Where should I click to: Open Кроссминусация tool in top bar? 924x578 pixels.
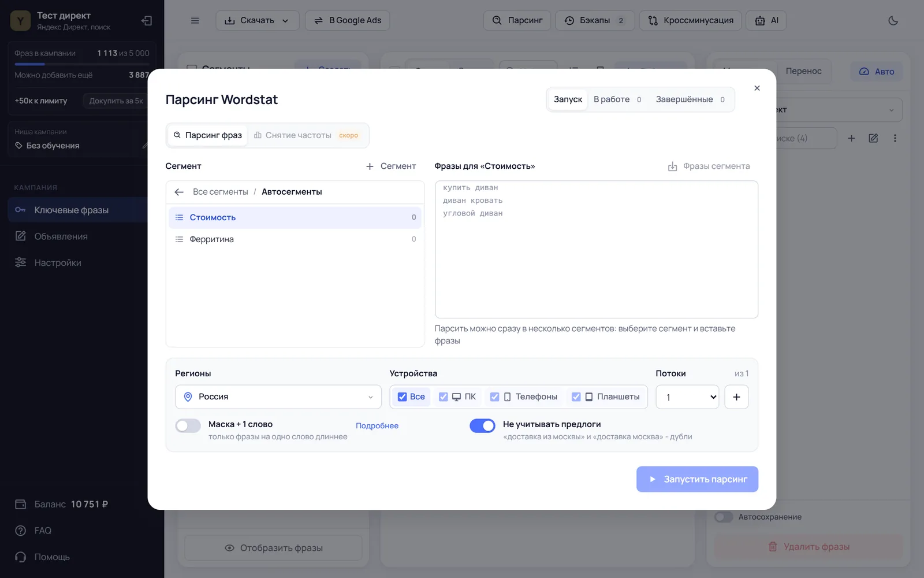690,21
